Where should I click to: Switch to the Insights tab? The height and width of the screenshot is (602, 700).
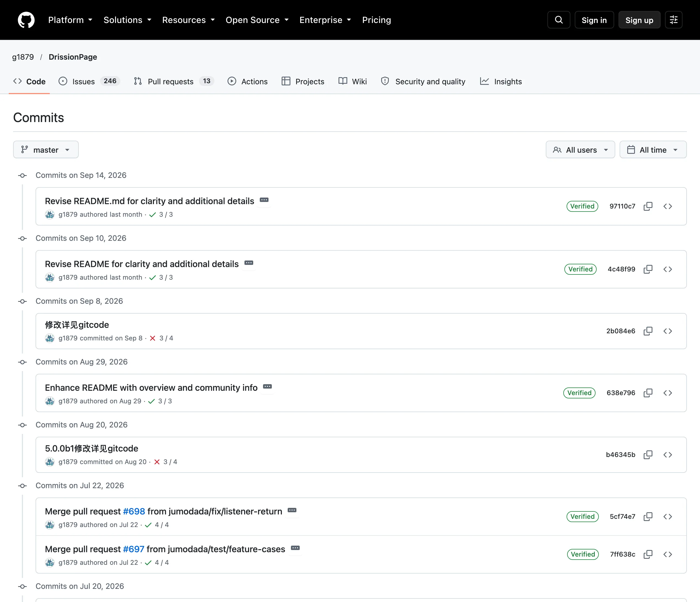[x=501, y=82]
